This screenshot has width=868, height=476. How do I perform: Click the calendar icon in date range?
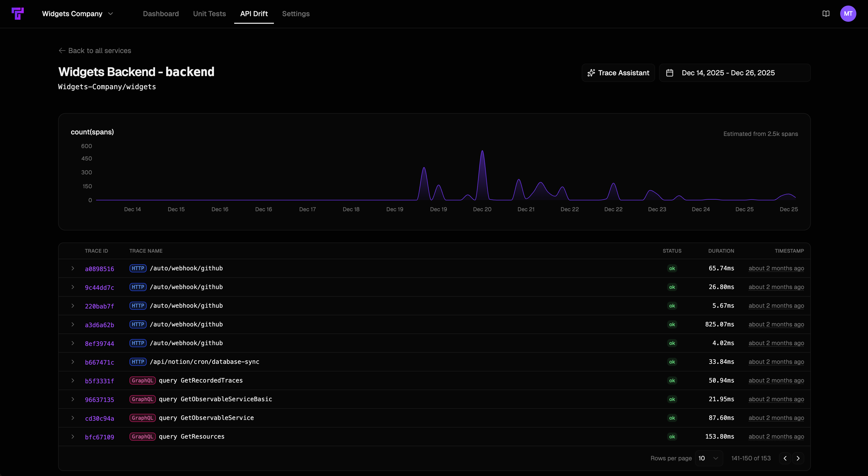(x=669, y=73)
